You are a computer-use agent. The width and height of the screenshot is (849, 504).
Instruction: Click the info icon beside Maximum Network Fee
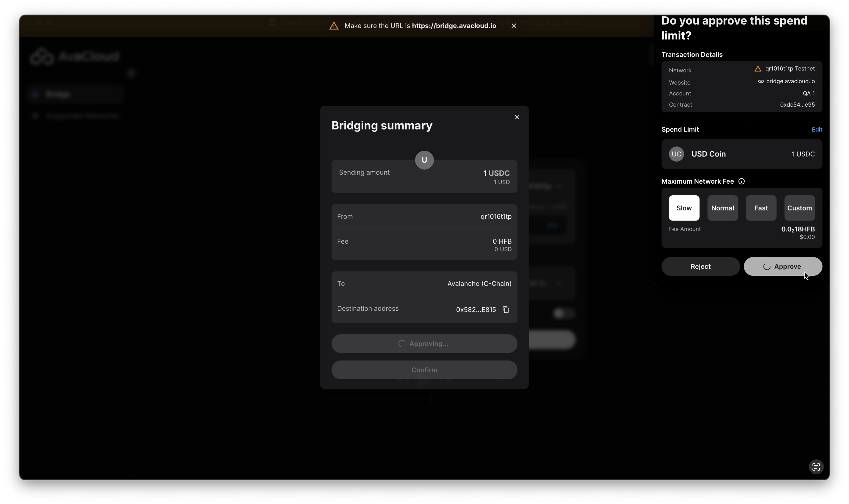(x=741, y=181)
